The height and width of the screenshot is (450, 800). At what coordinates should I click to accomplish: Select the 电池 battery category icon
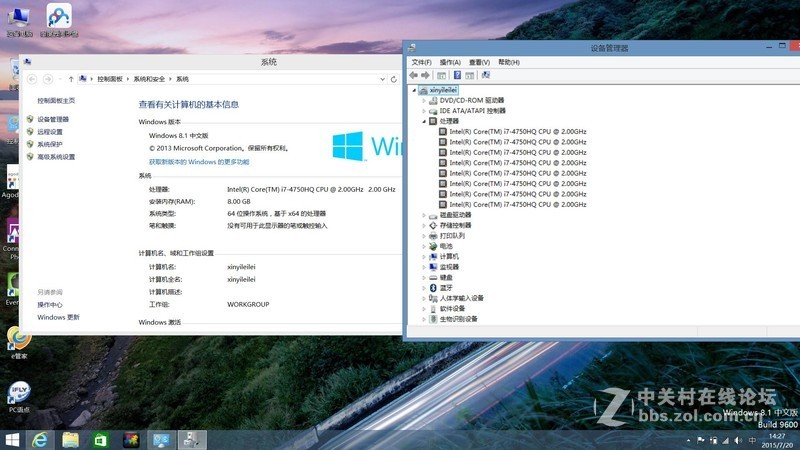click(433, 246)
